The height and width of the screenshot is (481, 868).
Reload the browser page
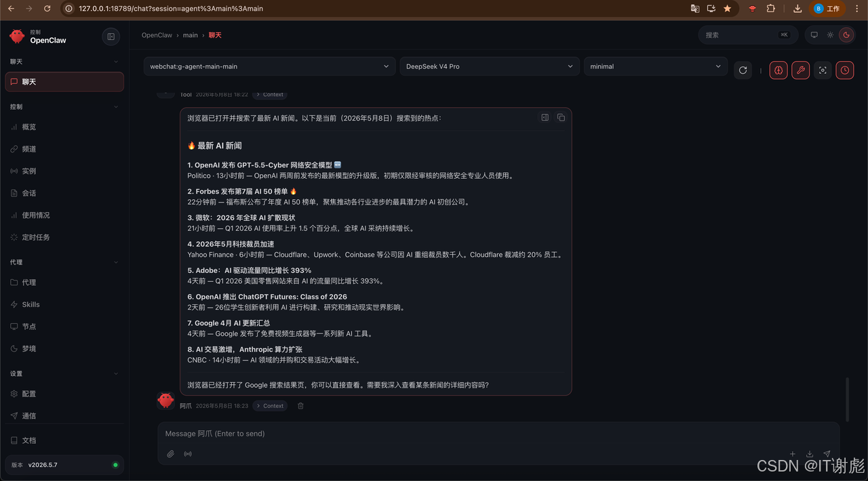47,9
